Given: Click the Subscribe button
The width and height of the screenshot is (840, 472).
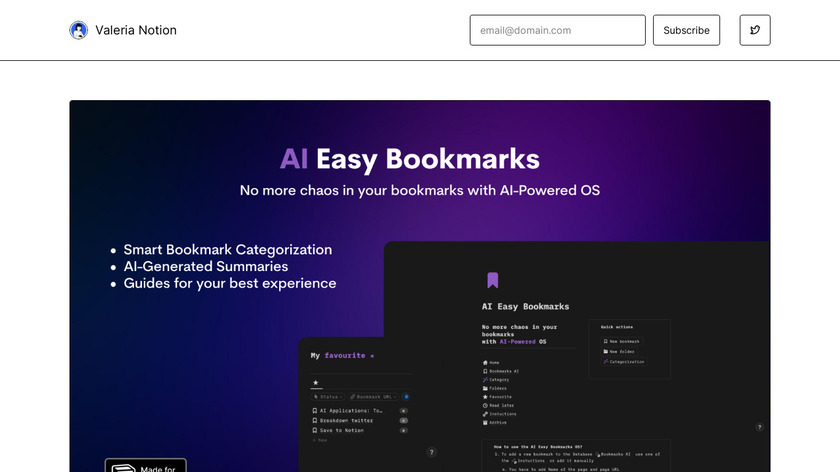Looking at the screenshot, I should [x=686, y=30].
